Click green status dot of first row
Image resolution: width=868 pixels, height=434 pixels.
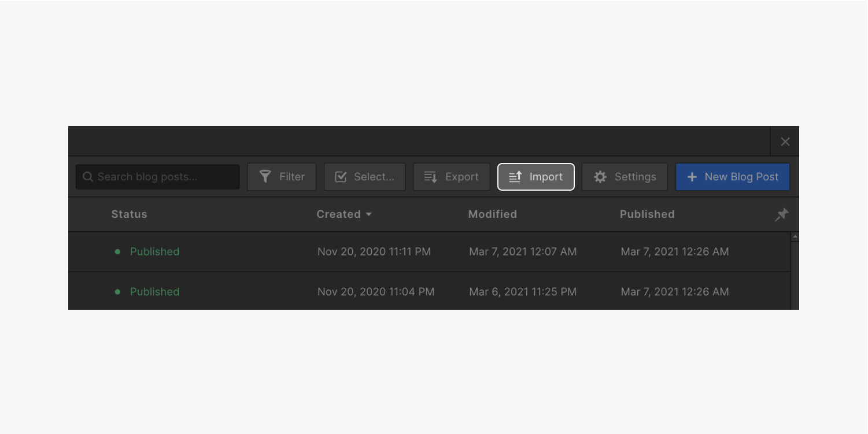click(x=117, y=251)
